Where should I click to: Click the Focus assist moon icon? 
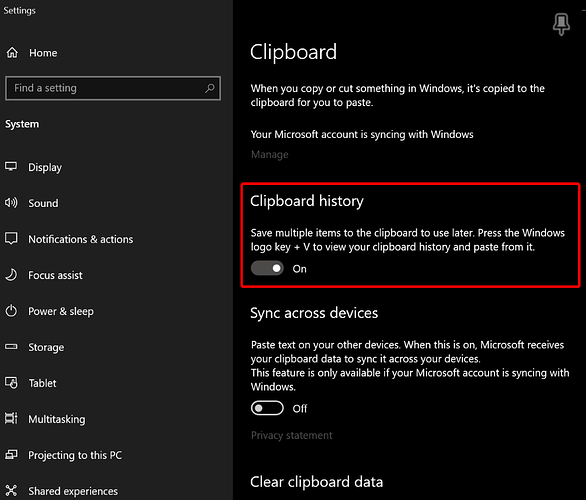[11, 275]
